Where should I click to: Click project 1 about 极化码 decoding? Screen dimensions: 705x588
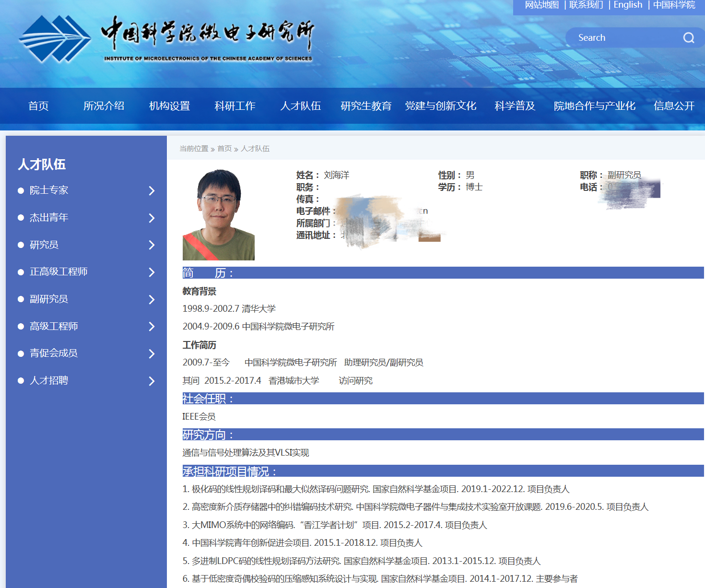click(376, 489)
